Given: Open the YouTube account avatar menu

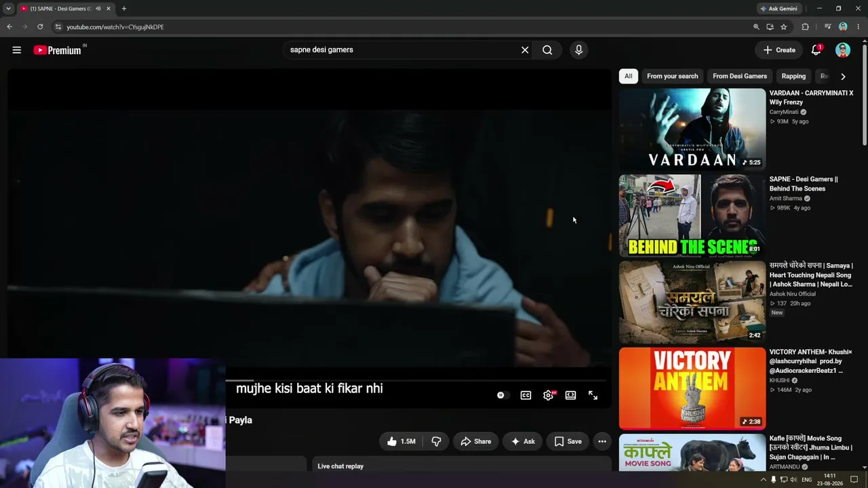Looking at the screenshot, I should [x=843, y=50].
